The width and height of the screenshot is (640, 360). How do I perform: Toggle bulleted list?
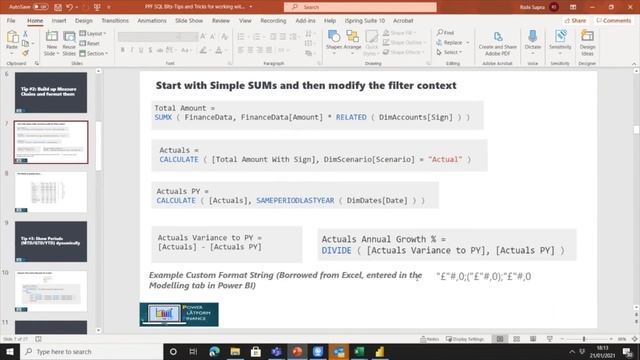point(241,37)
